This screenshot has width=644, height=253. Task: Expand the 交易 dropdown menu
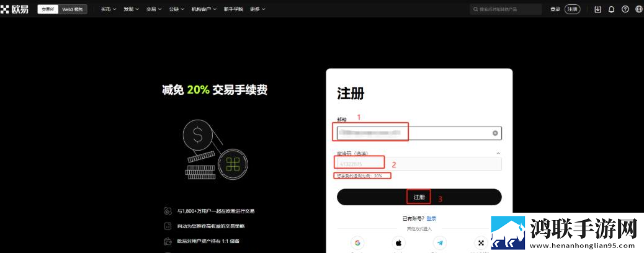coord(154,9)
